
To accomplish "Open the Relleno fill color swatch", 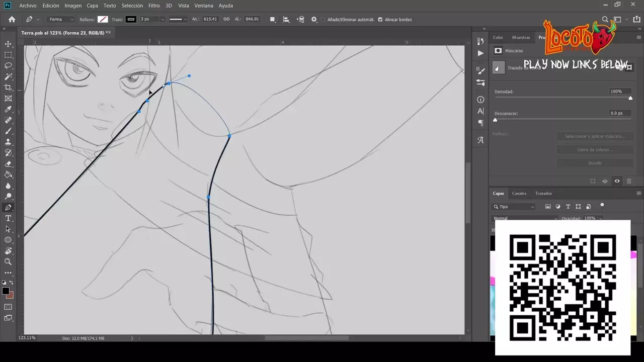I will coord(103,19).
